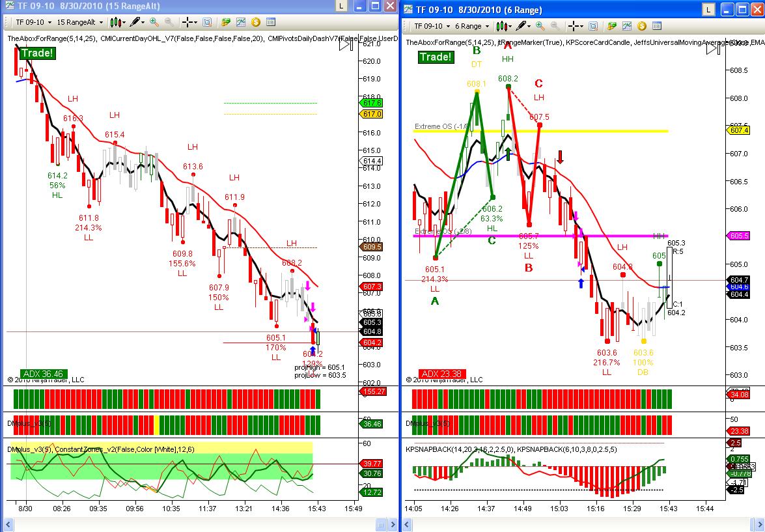The width and height of the screenshot is (765, 532).
Task: Open Strategies (gold coin) in 15 RangeAlt window
Action: 256,22
